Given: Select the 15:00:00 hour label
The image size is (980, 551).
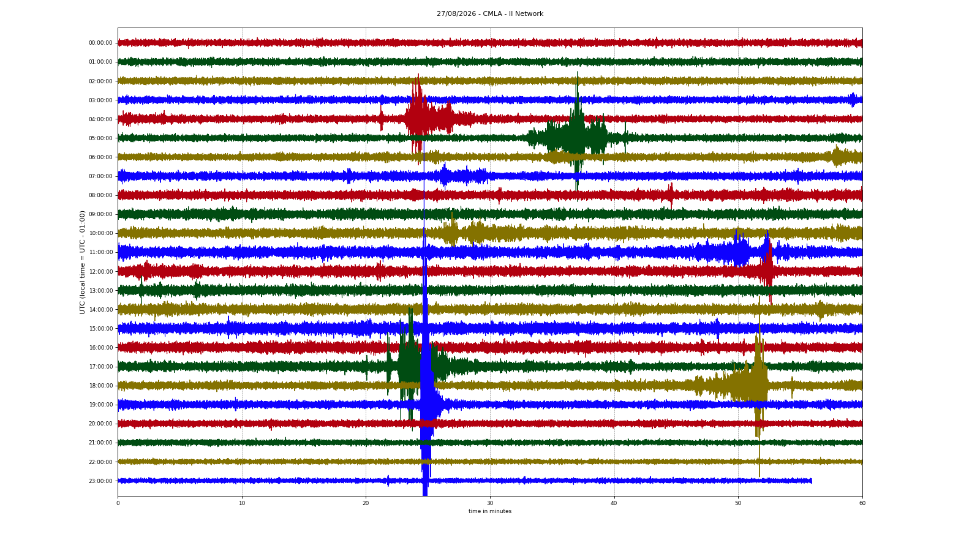Looking at the screenshot, I should point(100,329).
